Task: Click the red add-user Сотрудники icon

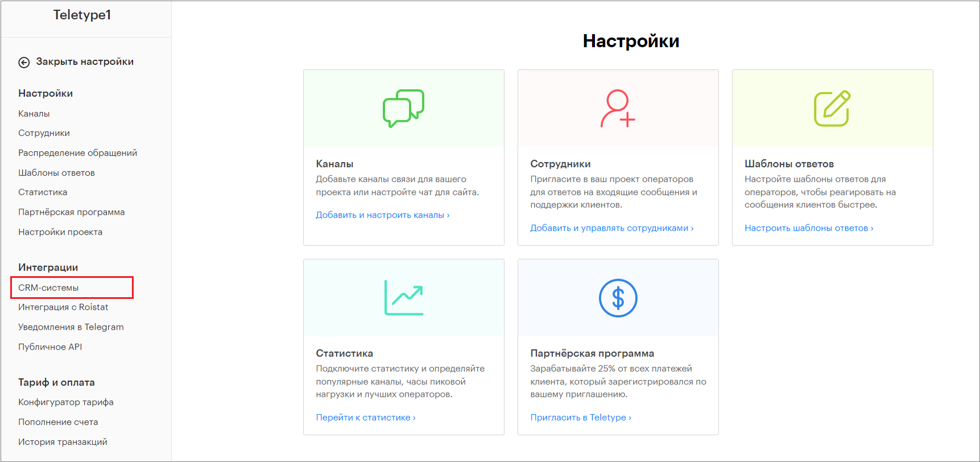Action: point(618,108)
